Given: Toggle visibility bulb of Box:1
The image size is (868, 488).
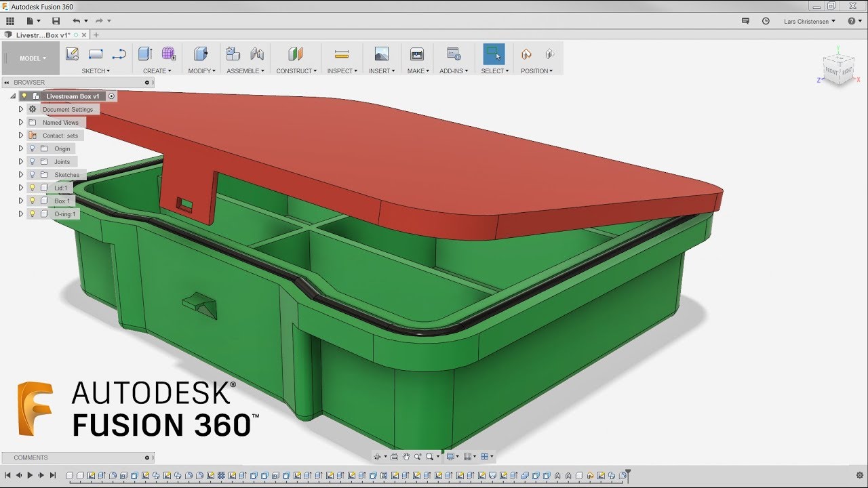Looking at the screenshot, I should 32,201.
